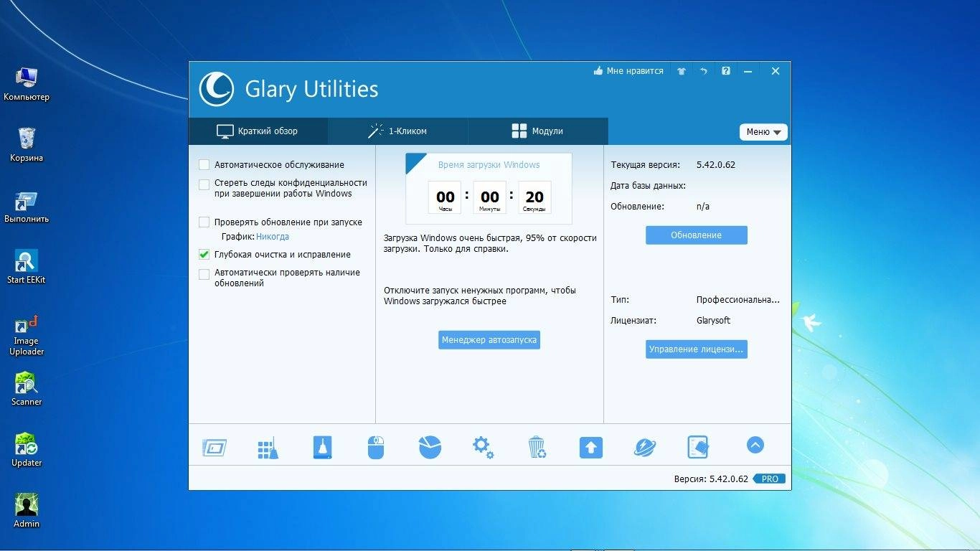Click the "Время загрузки Windows" heading
This screenshot has width=980, height=551.
pyautogui.click(x=489, y=165)
